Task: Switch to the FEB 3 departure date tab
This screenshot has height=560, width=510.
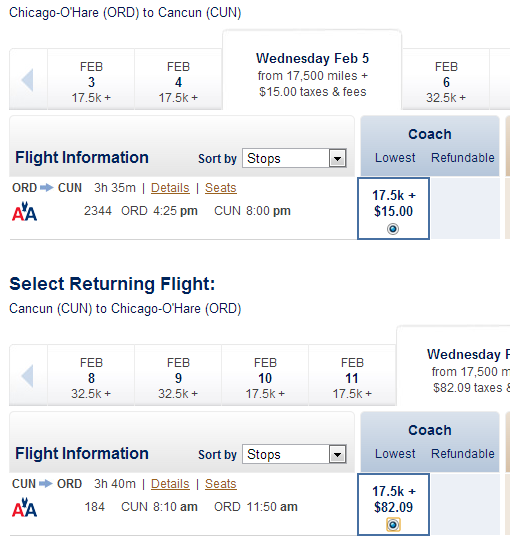Action: tap(91, 79)
